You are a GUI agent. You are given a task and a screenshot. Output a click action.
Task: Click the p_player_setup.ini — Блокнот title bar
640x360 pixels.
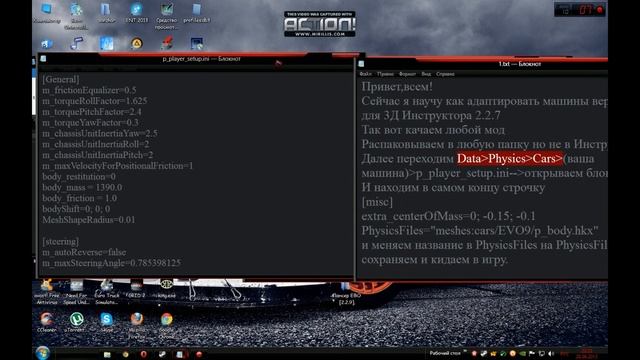point(196,59)
